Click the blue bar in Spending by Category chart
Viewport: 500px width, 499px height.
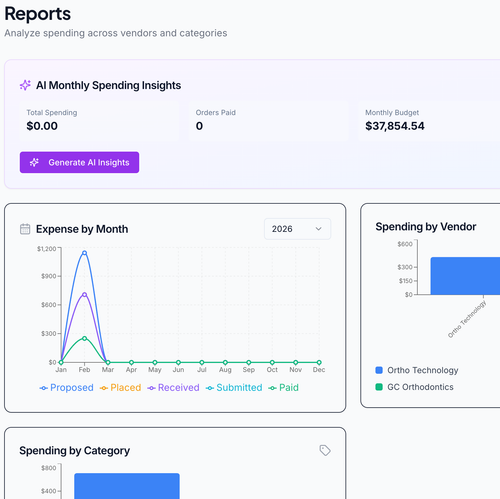[x=127, y=486]
